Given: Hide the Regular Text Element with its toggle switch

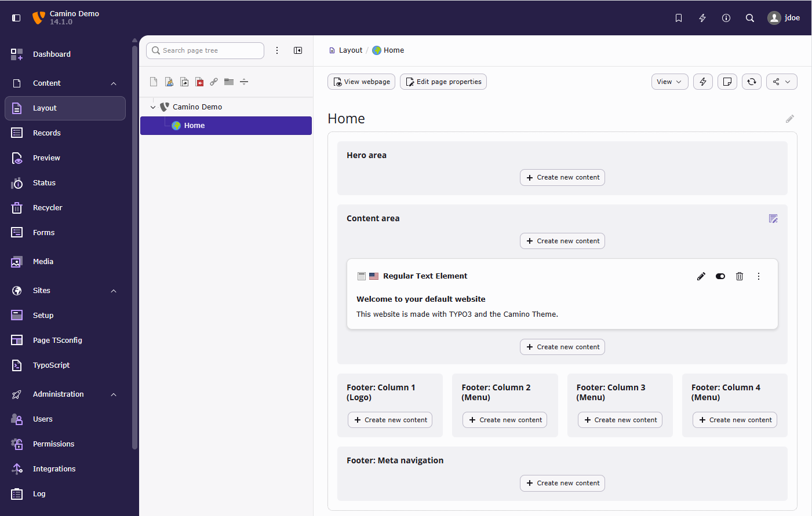Looking at the screenshot, I should click(720, 276).
